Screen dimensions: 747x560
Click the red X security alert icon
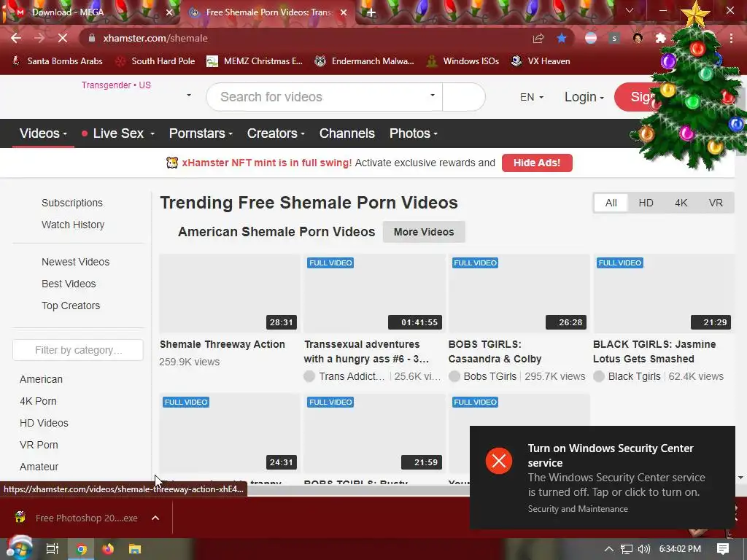[x=499, y=461]
